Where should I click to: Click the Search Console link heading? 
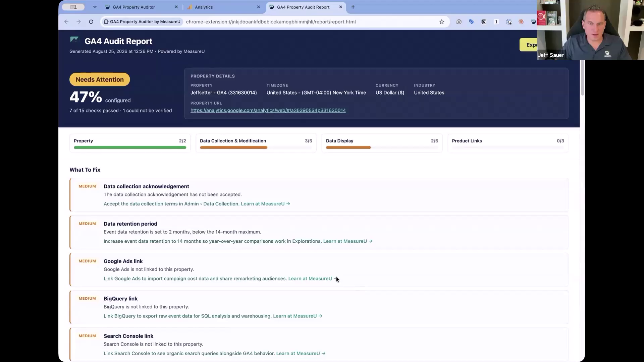128,336
